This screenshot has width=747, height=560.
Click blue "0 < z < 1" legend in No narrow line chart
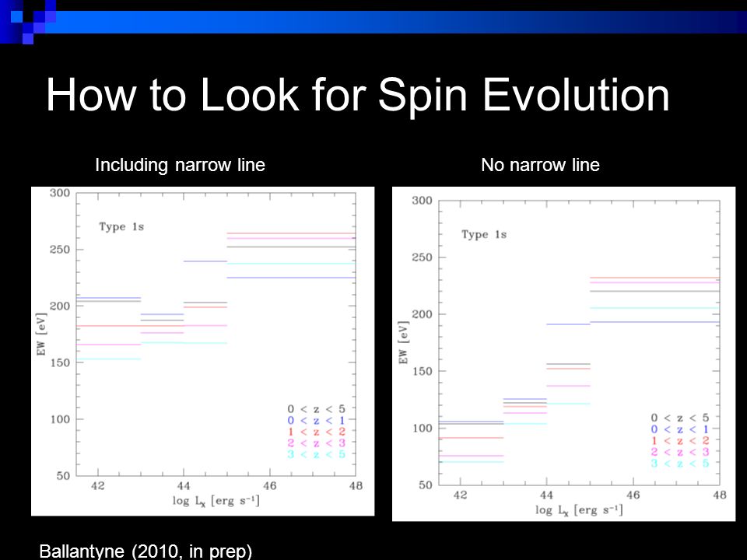pos(680,429)
